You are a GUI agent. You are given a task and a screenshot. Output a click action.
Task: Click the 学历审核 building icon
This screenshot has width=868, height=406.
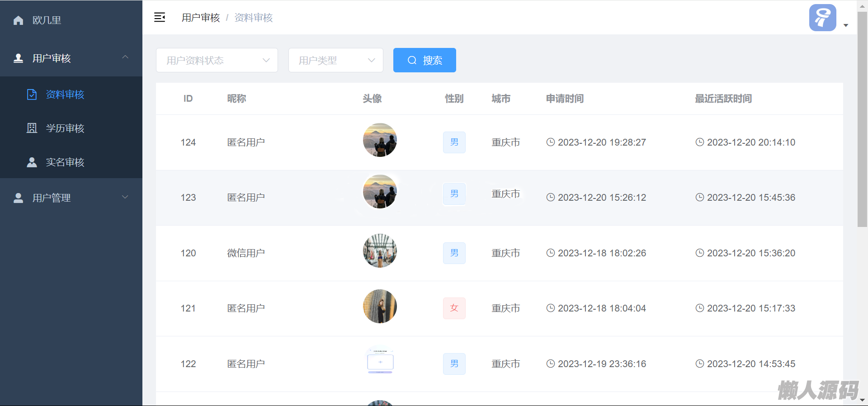click(x=32, y=128)
